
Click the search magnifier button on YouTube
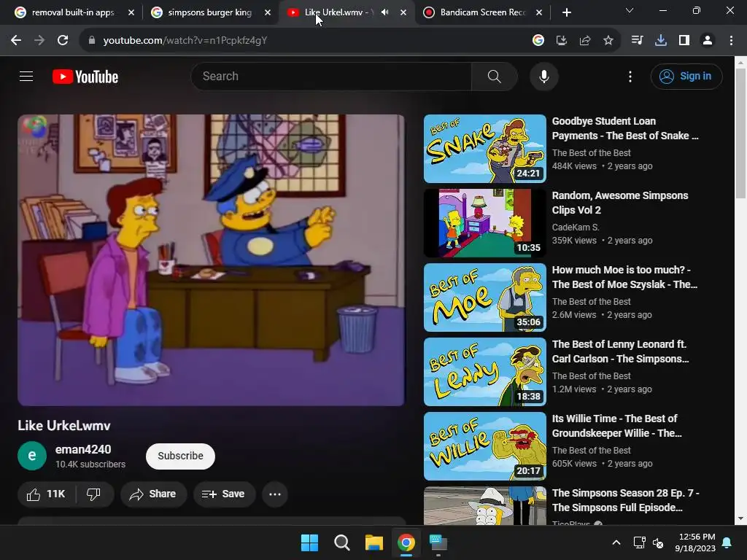tap(494, 76)
